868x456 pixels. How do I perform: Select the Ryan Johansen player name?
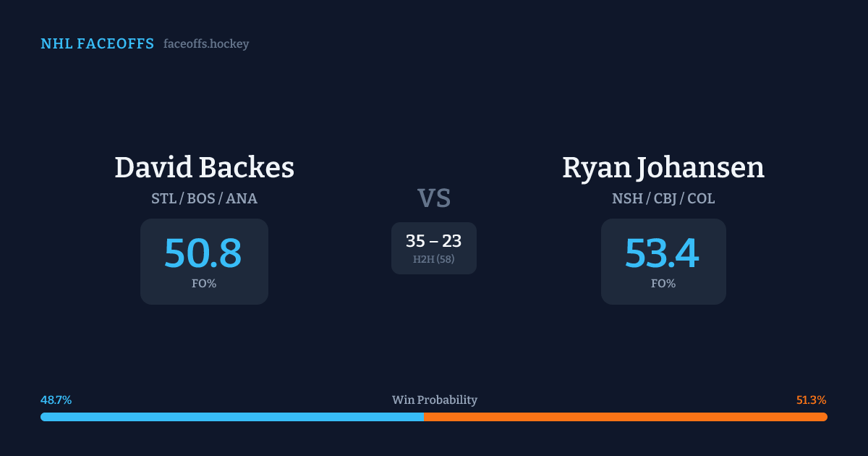(663, 168)
